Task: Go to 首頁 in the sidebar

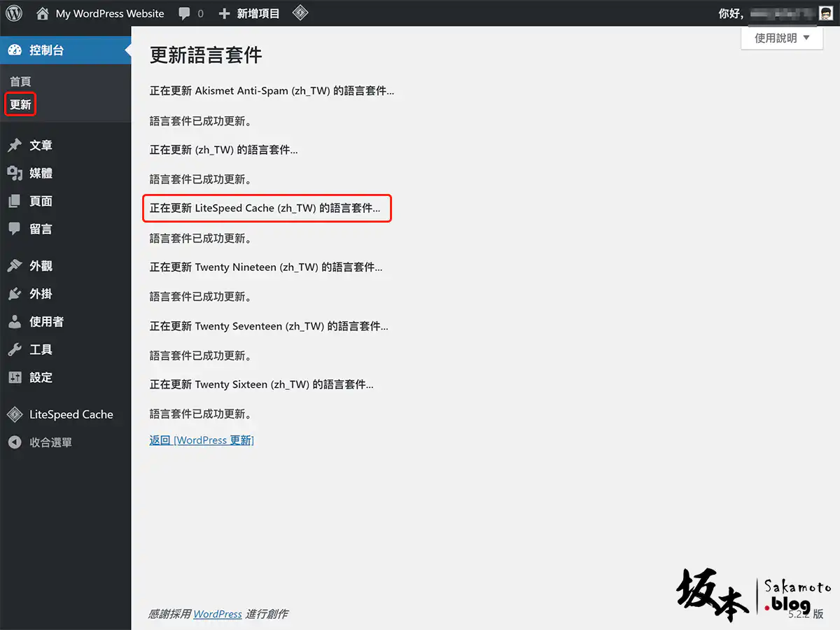Action: (20, 82)
